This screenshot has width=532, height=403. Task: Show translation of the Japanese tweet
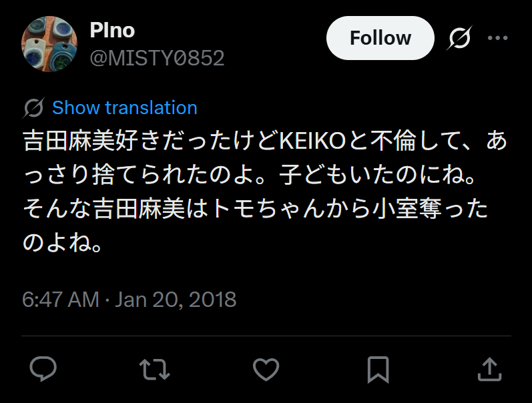[125, 108]
